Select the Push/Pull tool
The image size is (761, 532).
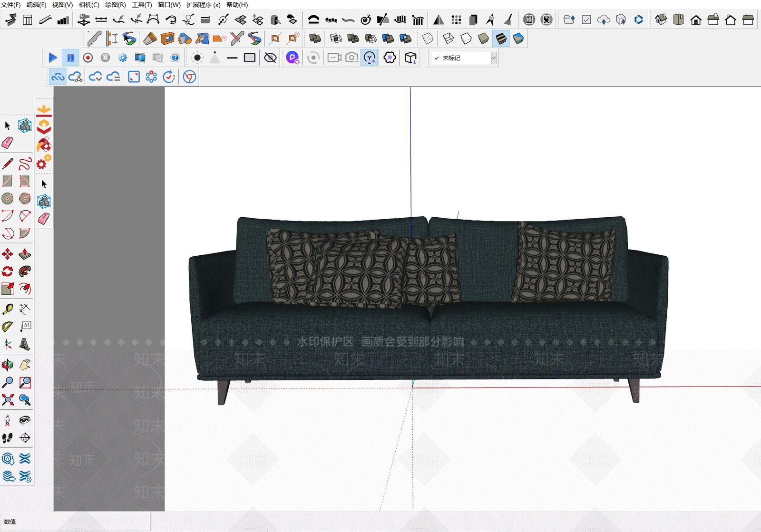coord(25,254)
